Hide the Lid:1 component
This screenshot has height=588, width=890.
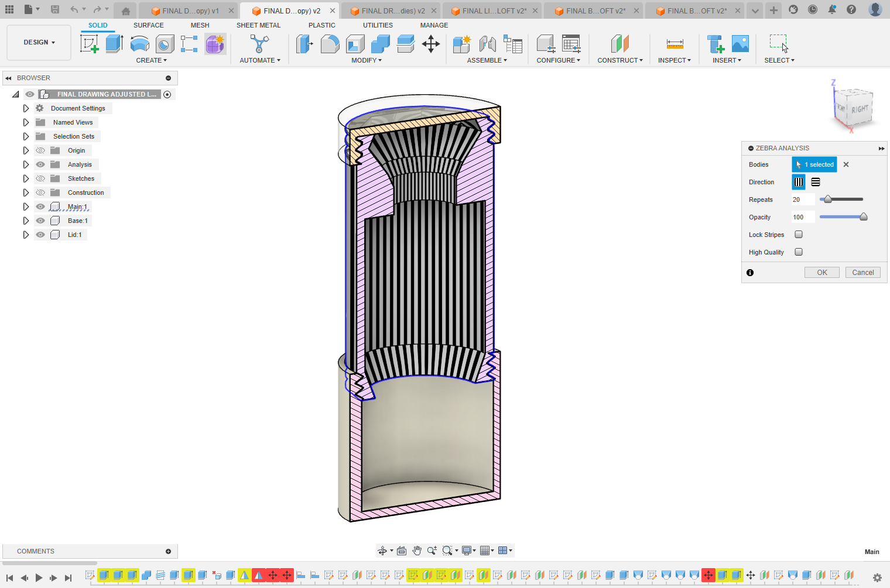pyautogui.click(x=40, y=235)
